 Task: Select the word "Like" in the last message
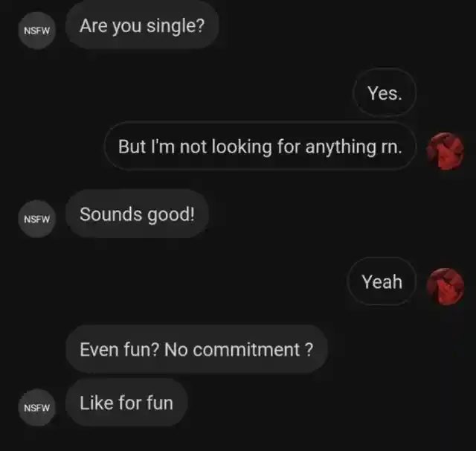coord(96,403)
